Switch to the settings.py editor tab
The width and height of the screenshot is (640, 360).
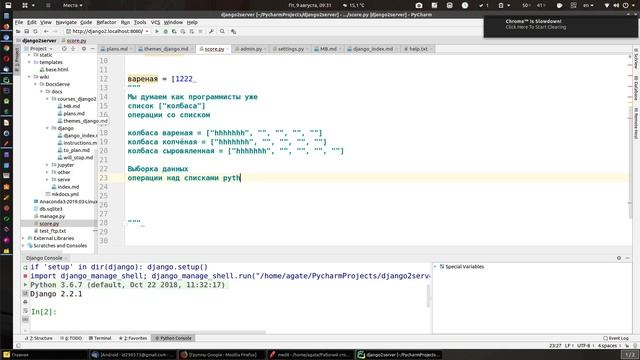click(291, 49)
